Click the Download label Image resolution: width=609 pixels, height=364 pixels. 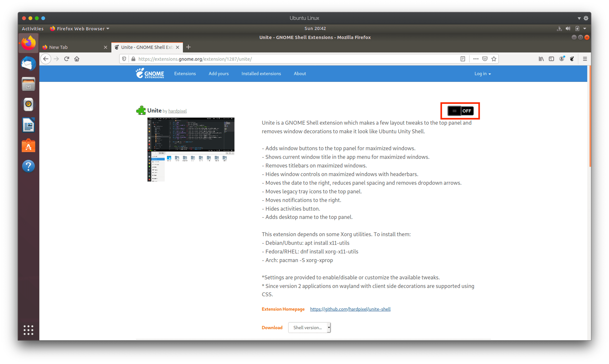(272, 327)
